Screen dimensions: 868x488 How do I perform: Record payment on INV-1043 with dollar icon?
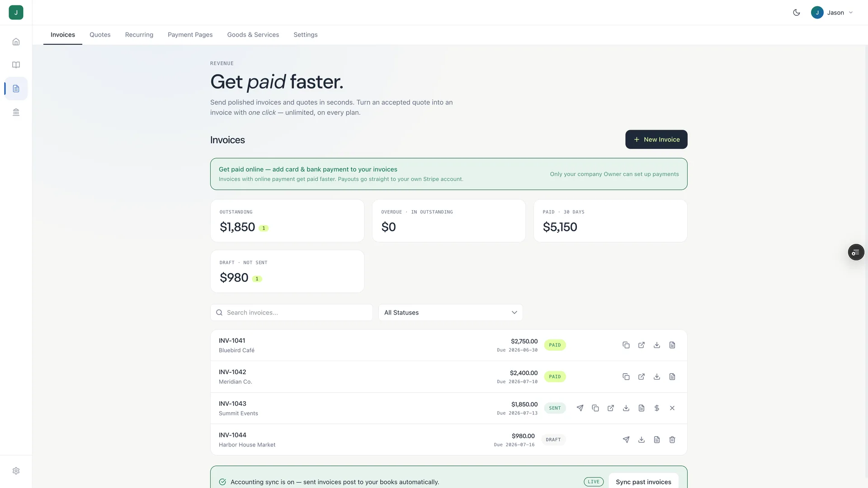click(x=657, y=408)
